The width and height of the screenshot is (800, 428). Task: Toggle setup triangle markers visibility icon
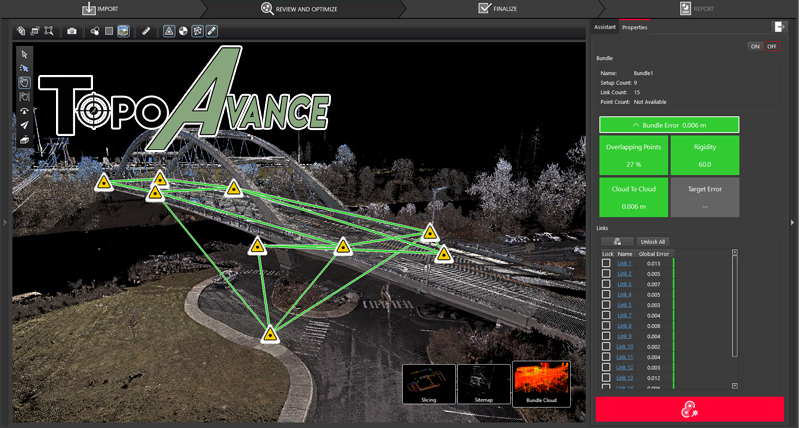[x=169, y=31]
